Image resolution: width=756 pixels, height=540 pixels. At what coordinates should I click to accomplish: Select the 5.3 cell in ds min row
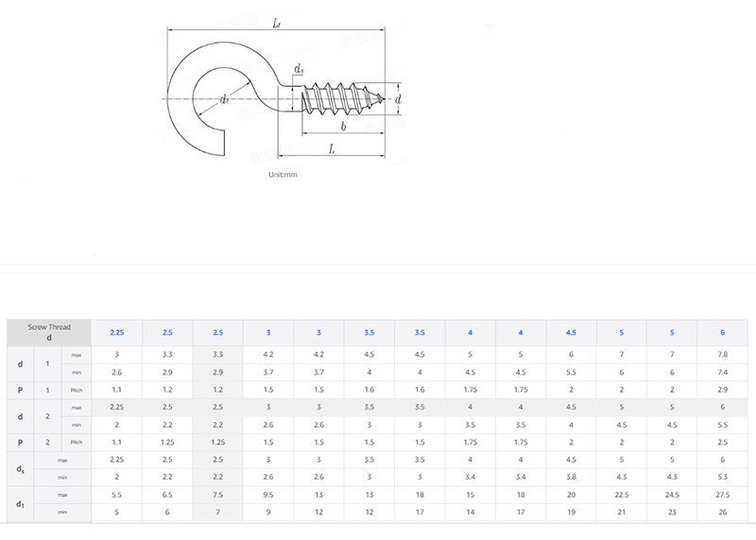click(722, 477)
